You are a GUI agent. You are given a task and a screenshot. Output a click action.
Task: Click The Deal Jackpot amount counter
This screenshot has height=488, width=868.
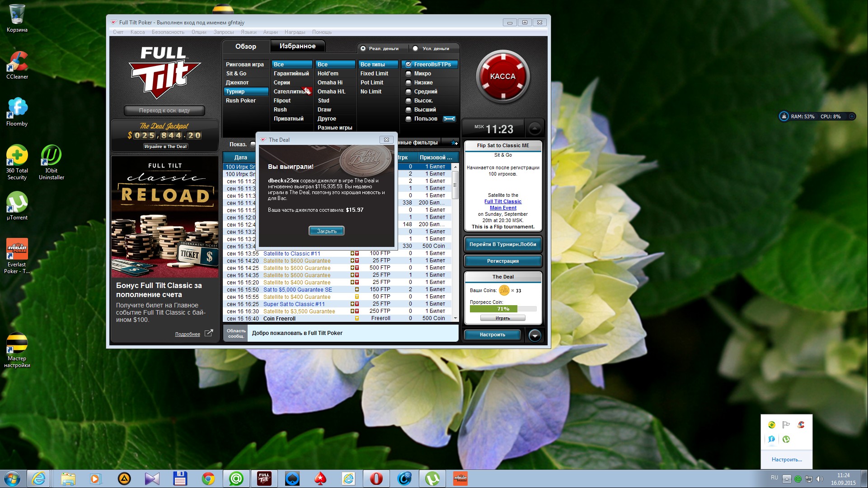[164, 135]
